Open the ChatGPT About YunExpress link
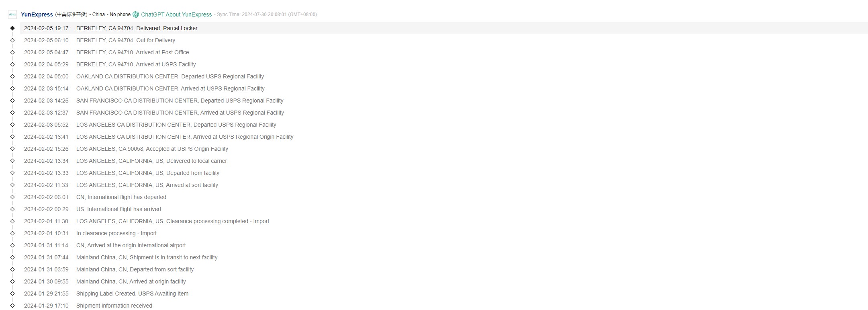The width and height of the screenshot is (868, 310). (176, 14)
